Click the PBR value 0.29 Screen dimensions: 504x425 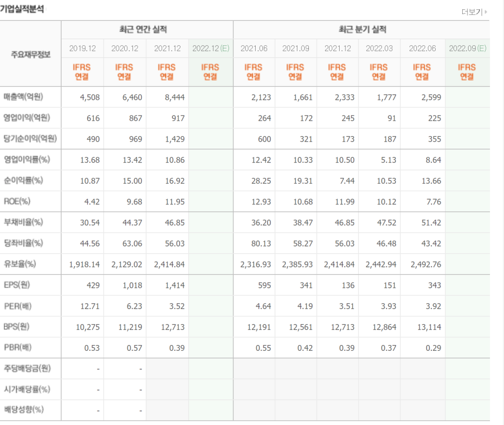pos(434,348)
